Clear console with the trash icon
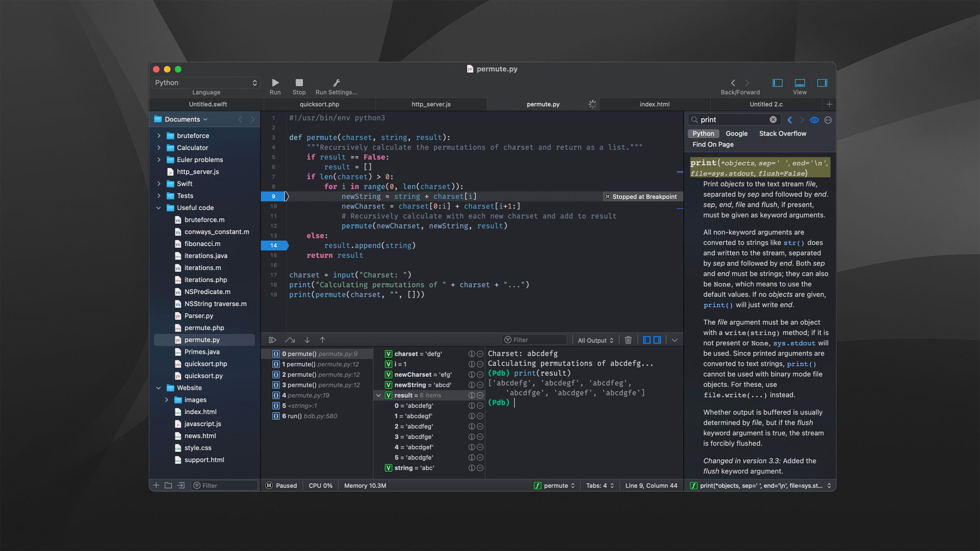Viewport: 980px width, 551px height. [x=628, y=340]
